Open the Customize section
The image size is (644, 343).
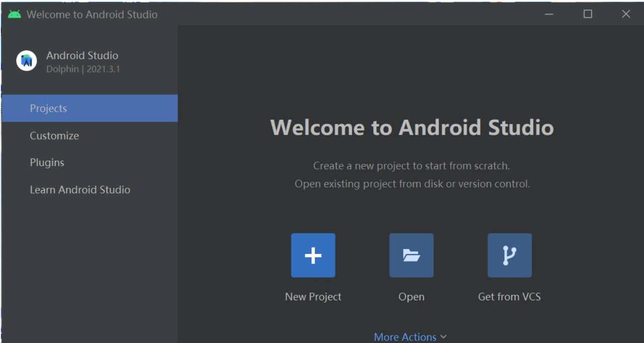tap(54, 135)
